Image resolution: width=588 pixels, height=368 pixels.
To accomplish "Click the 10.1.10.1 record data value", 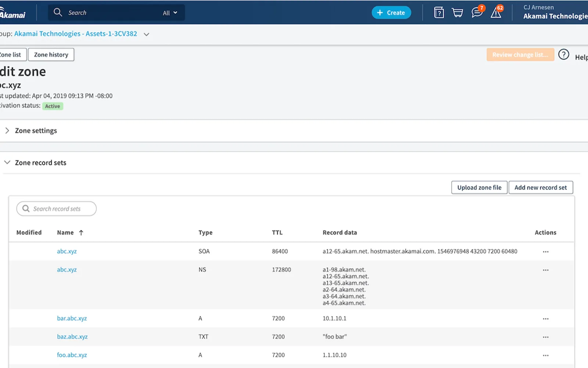I will (334, 318).
